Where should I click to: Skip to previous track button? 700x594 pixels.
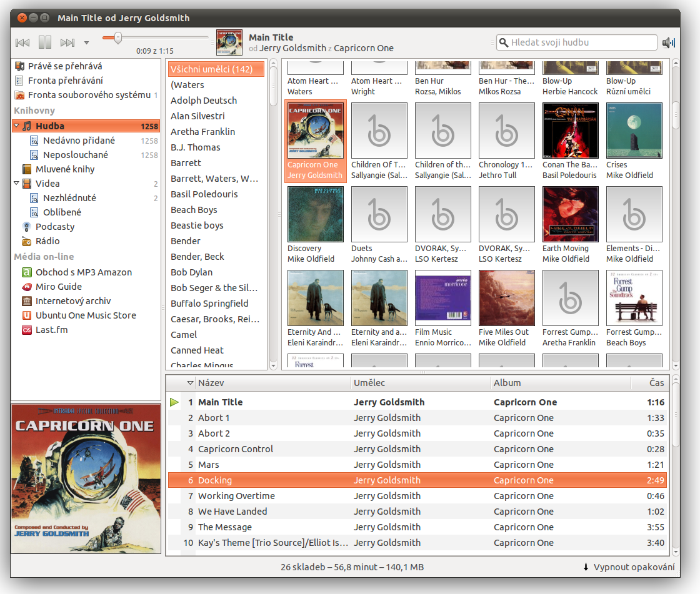(22, 43)
